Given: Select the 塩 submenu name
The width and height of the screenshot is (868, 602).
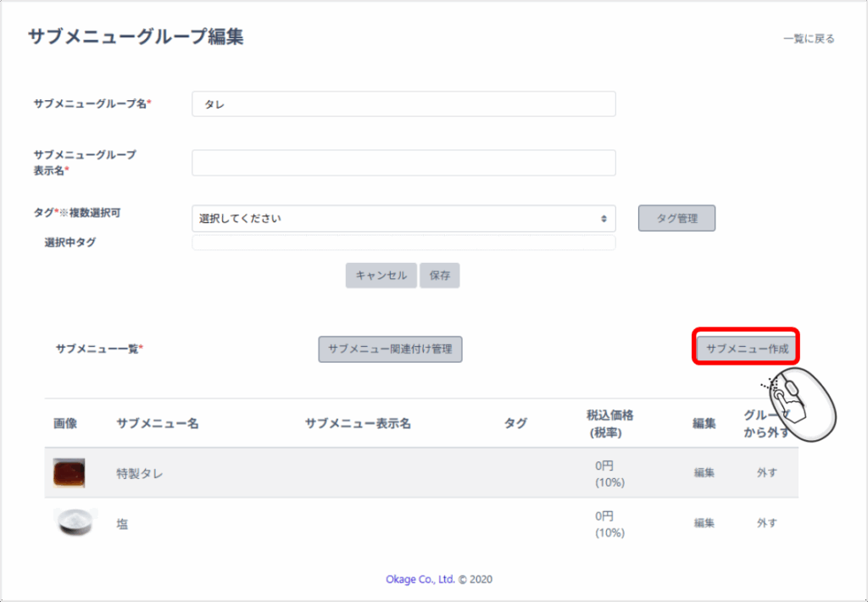Looking at the screenshot, I should click(123, 524).
